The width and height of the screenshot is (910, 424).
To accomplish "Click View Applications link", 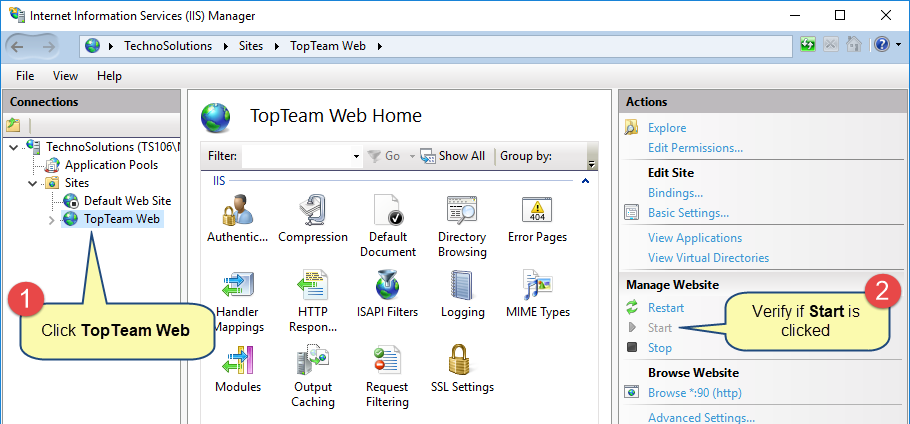I will [x=695, y=238].
